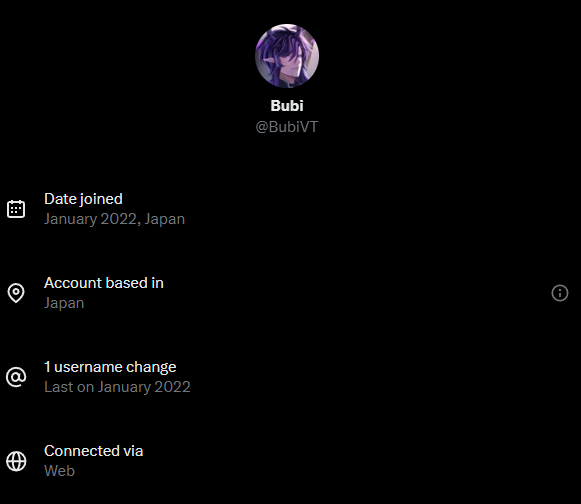Open the @BubiVT handle

click(x=287, y=127)
